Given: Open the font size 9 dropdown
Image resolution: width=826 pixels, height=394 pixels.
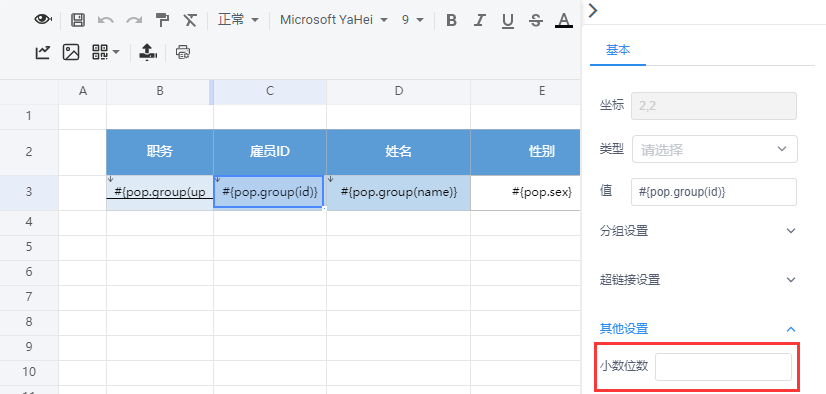Looking at the screenshot, I should pos(412,20).
